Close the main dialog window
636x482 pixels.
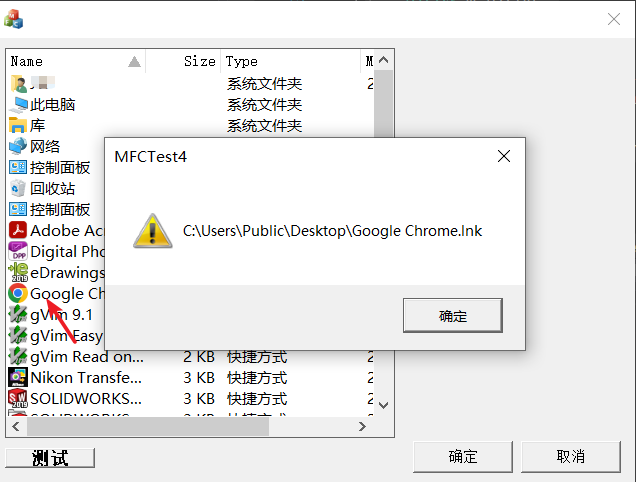614,19
